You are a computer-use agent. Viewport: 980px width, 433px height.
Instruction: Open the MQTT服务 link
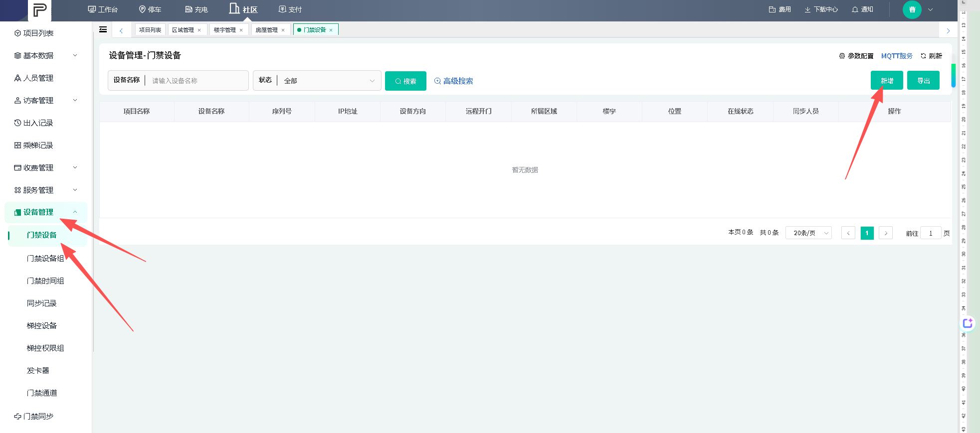tap(897, 56)
